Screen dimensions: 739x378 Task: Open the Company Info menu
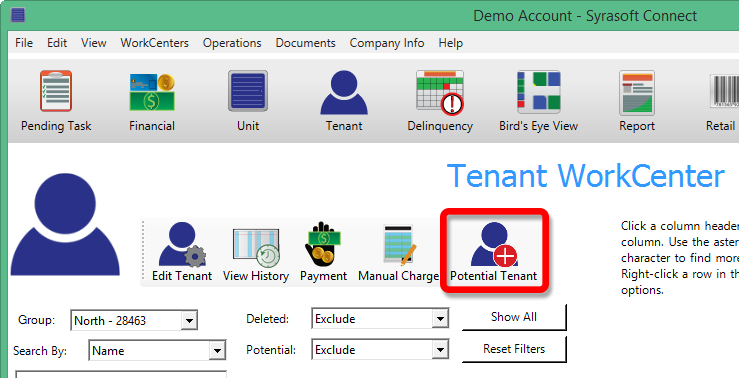coord(387,43)
